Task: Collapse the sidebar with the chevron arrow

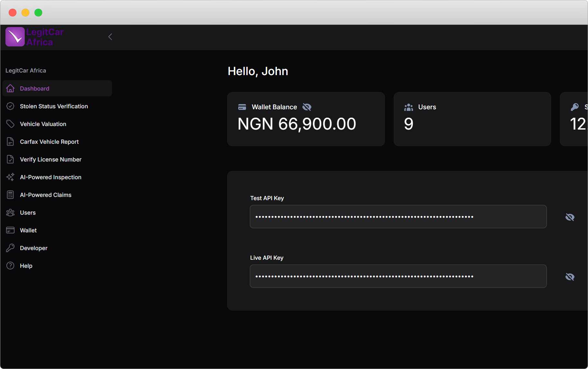Action: point(110,37)
